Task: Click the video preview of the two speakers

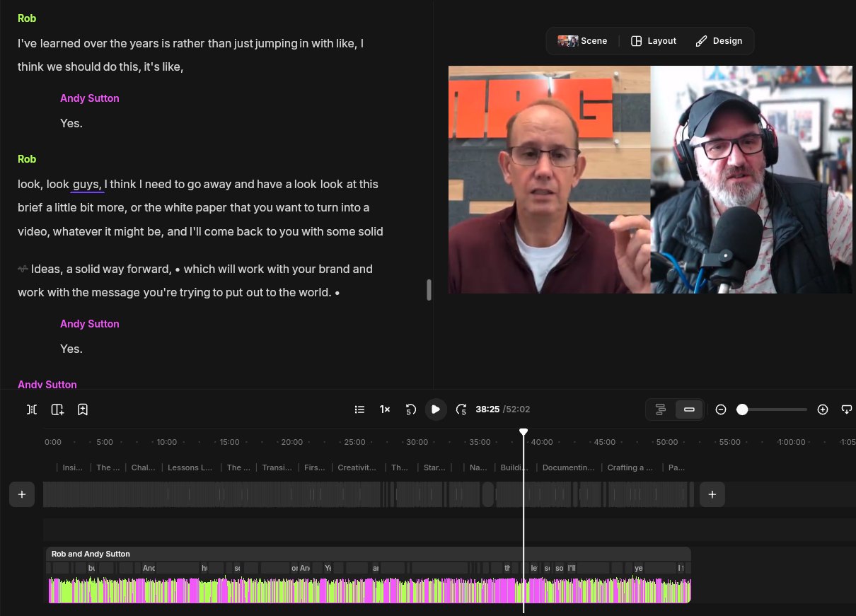Action: 650,180
